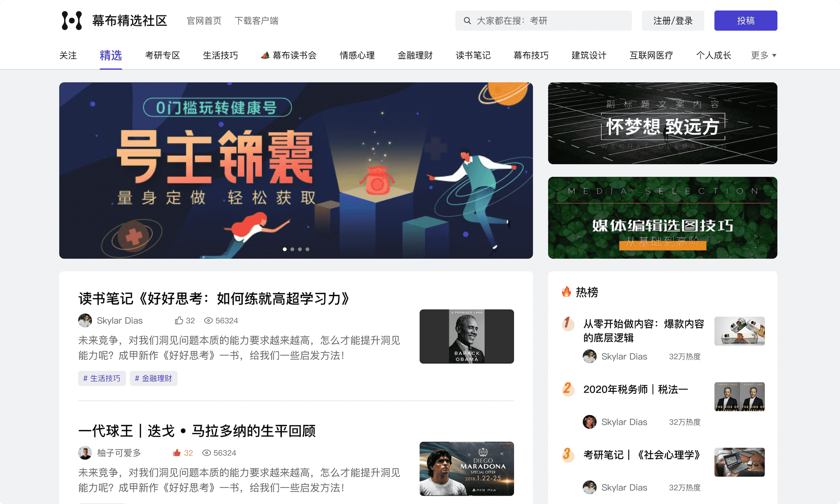
Task: Expand the 更多 categories dropdown
Action: (764, 55)
